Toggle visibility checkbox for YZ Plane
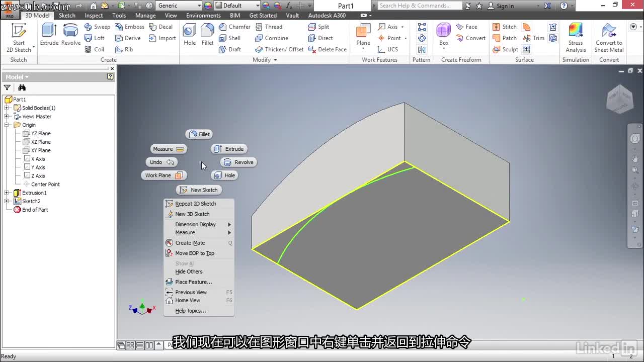 coord(26,133)
